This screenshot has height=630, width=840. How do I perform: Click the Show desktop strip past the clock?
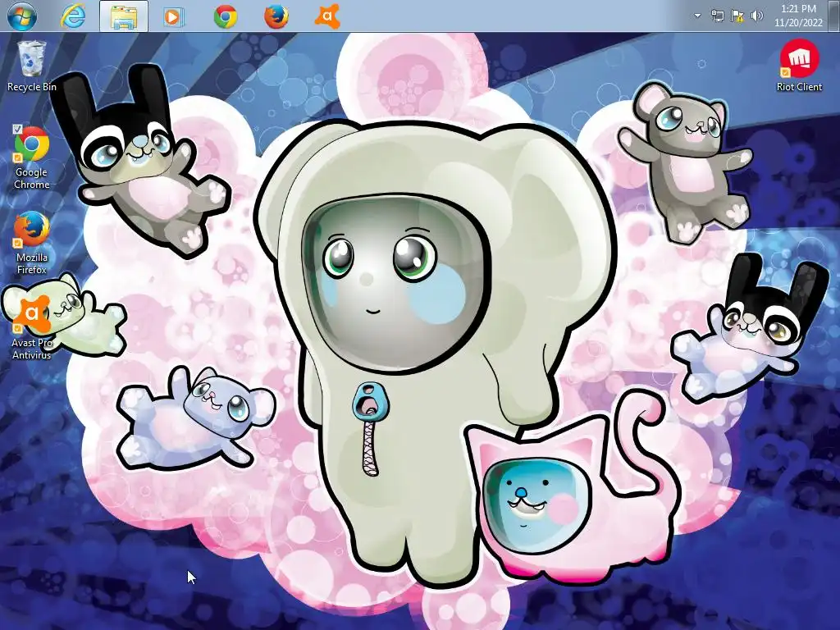coord(834,16)
